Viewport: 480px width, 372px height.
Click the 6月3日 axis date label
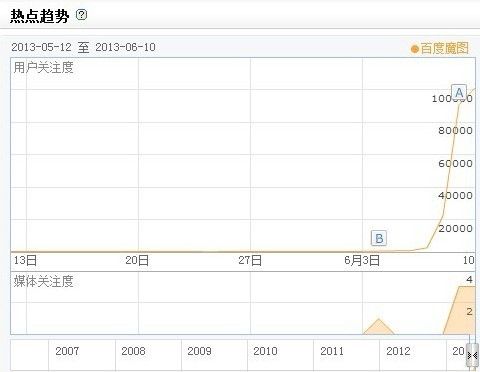click(362, 260)
